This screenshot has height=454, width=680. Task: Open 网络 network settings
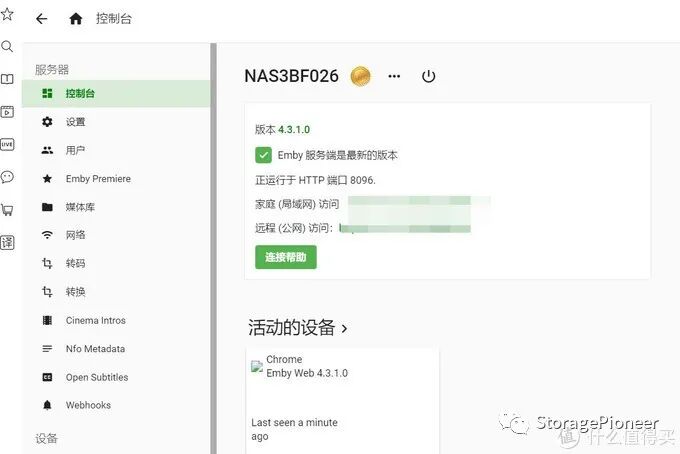click(x=116, y=235)
